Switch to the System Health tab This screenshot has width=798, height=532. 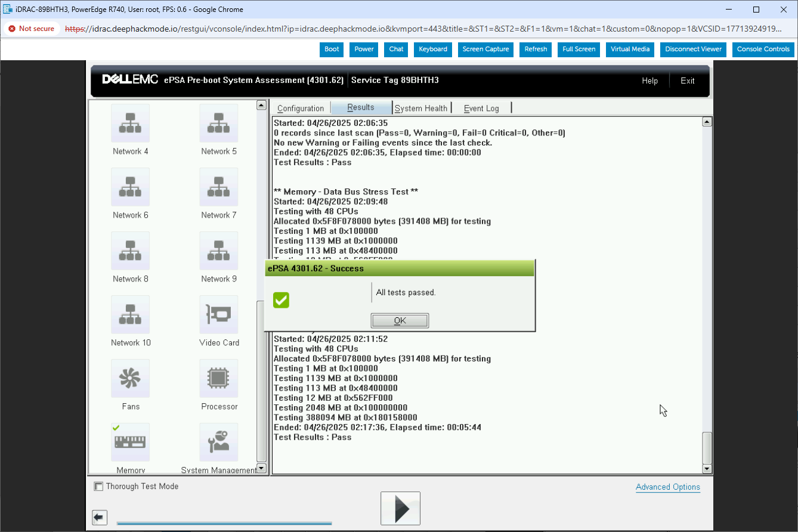(x=421, y=109)
